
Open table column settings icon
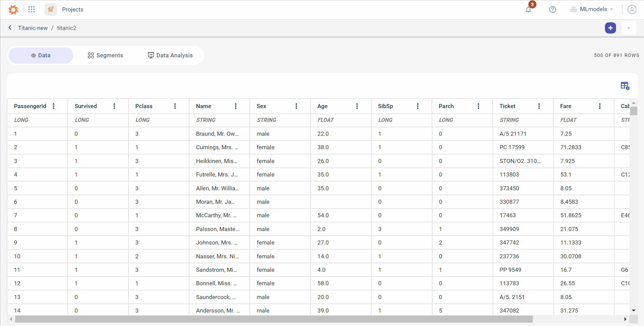[625, 86]
